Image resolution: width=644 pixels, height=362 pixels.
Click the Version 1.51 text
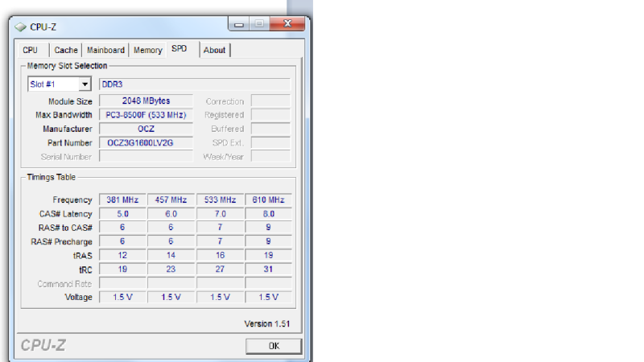tap(267, 324)
